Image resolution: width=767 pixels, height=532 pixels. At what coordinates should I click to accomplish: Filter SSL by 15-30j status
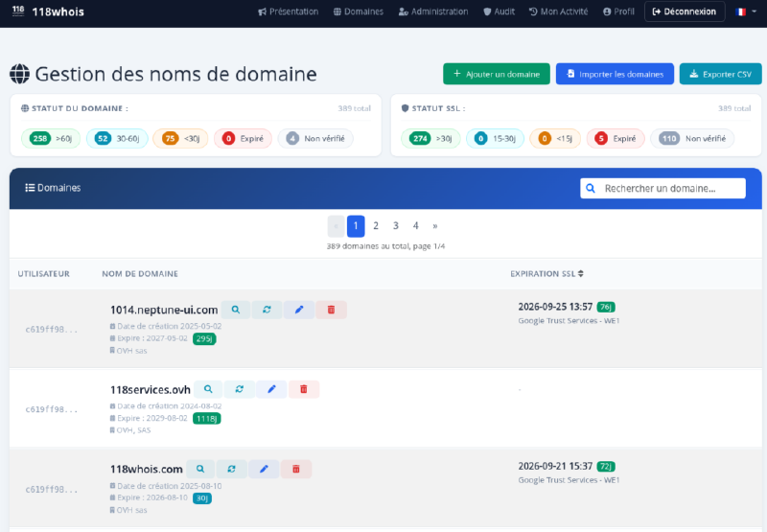coord(495,138)
